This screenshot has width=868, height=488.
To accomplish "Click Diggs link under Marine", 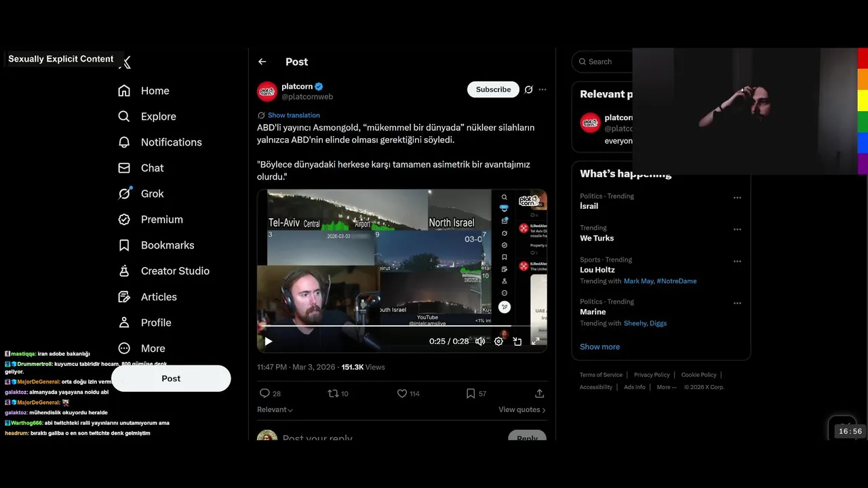I will pos(658,323).
